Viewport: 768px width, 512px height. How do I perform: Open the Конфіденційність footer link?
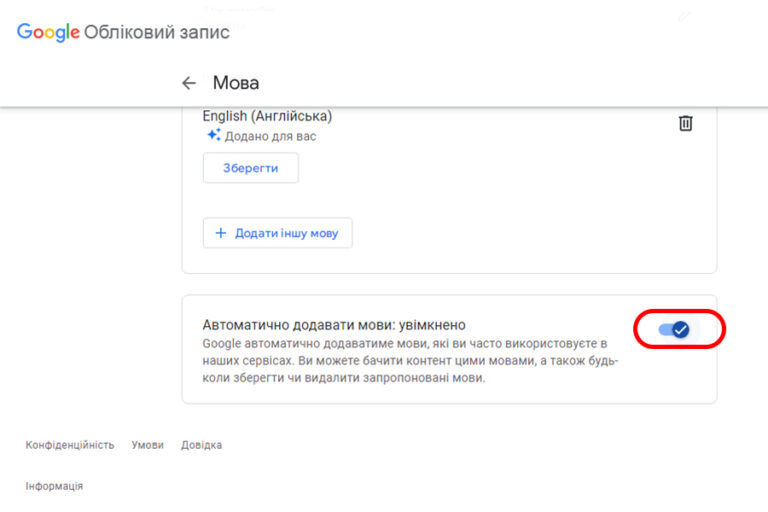pyautogui.click(x=70, y=445)
